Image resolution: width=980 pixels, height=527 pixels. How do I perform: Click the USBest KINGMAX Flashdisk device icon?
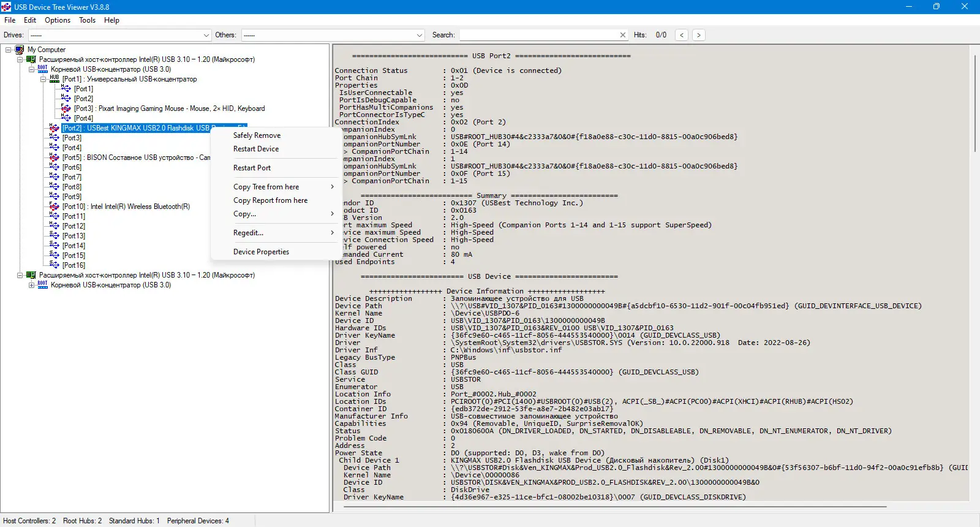[55, 128]
